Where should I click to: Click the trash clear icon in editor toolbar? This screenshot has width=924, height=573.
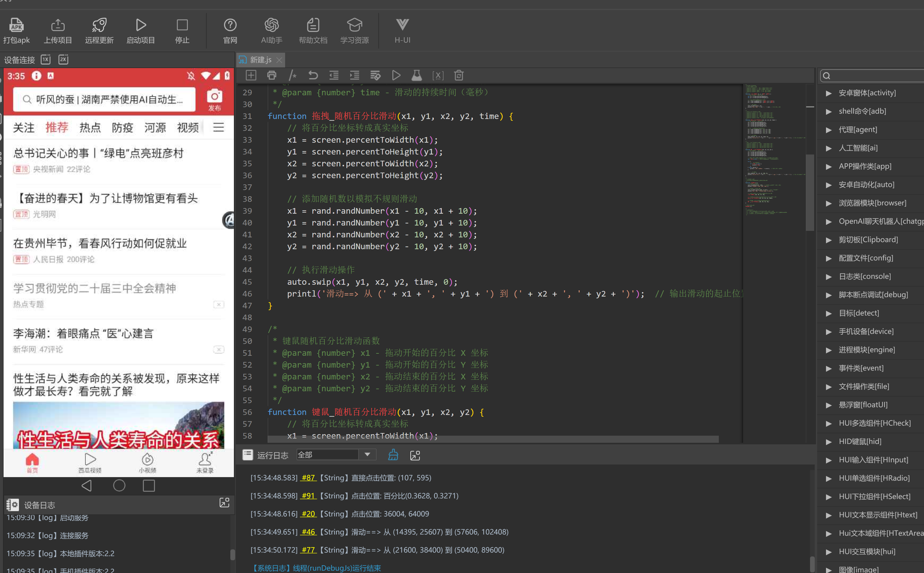(459, 75)
